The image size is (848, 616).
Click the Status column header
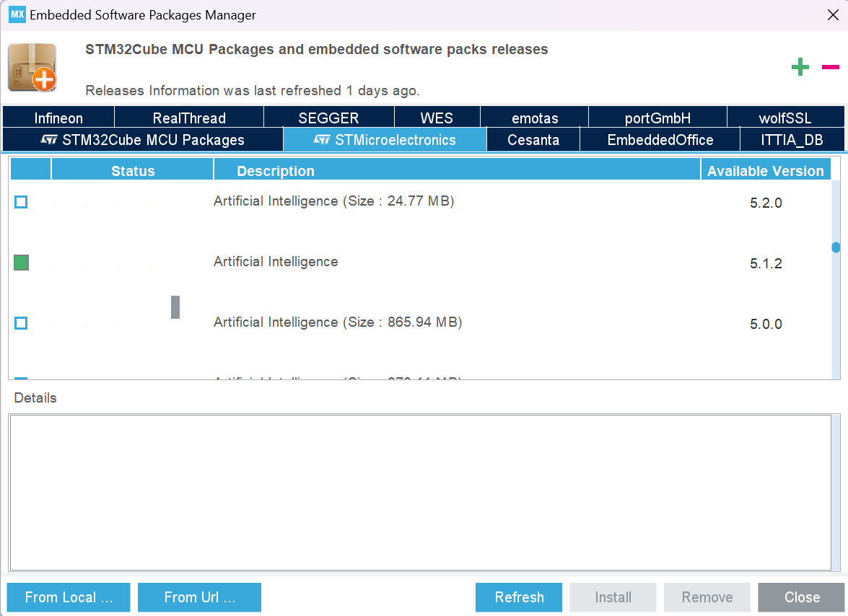[132, 170]
